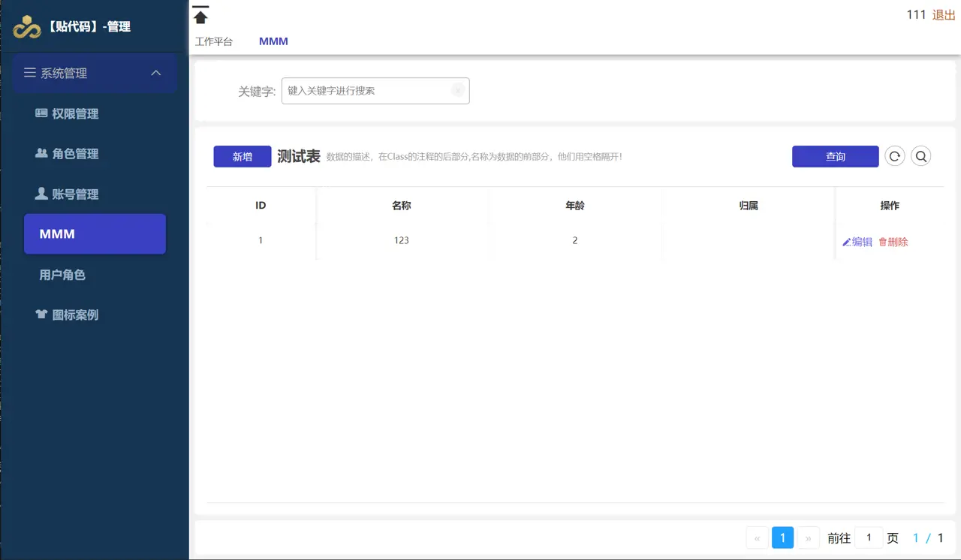Click the 年龄 column header
This screenshot has width=961, height=560.
tap(575, 206)
